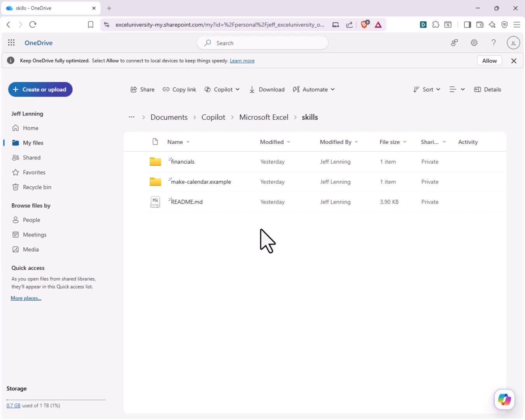Open the Modified By column dropdown

pos(339,142)
